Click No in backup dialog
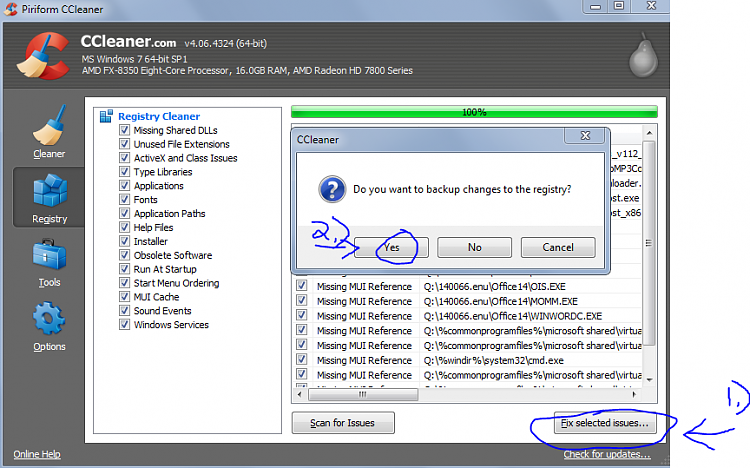The width and height of the screenshot is (750, 468). [474, 247]
